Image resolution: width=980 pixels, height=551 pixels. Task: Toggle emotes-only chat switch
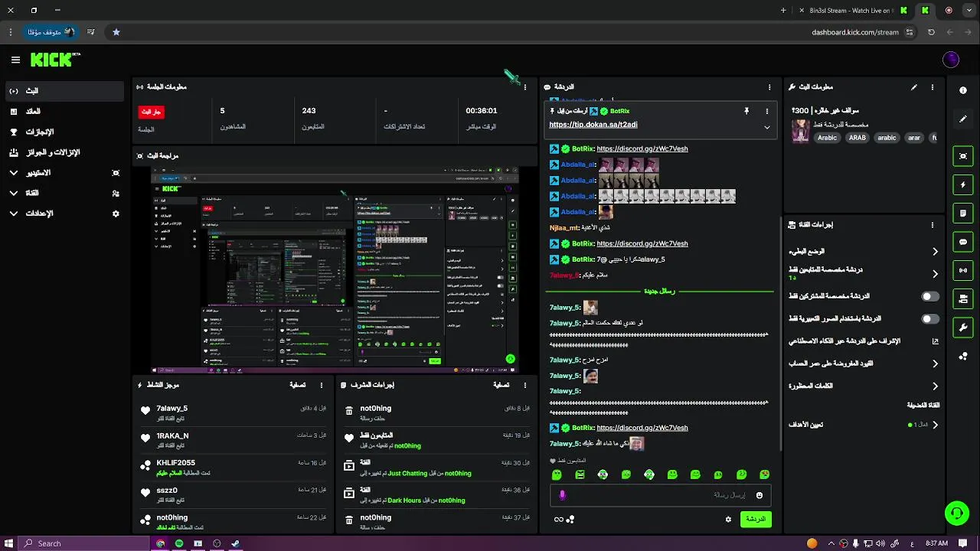pos(929,318)
